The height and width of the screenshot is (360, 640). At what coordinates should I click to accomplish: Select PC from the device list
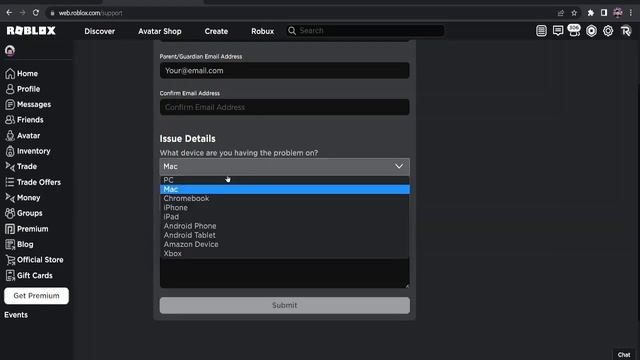coord(284,180)
